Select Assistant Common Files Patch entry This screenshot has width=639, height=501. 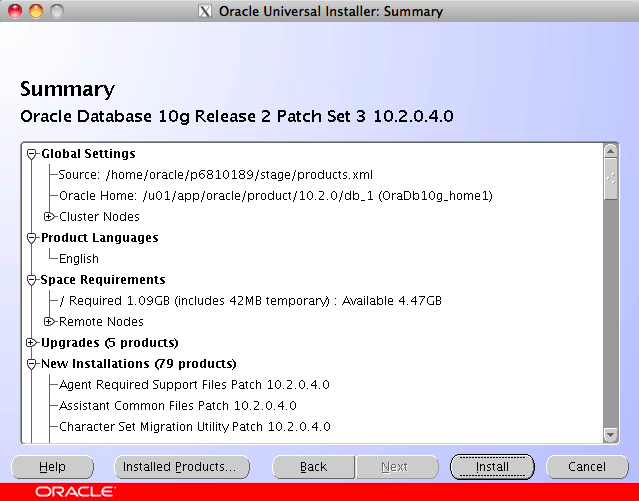coord(177,406)
